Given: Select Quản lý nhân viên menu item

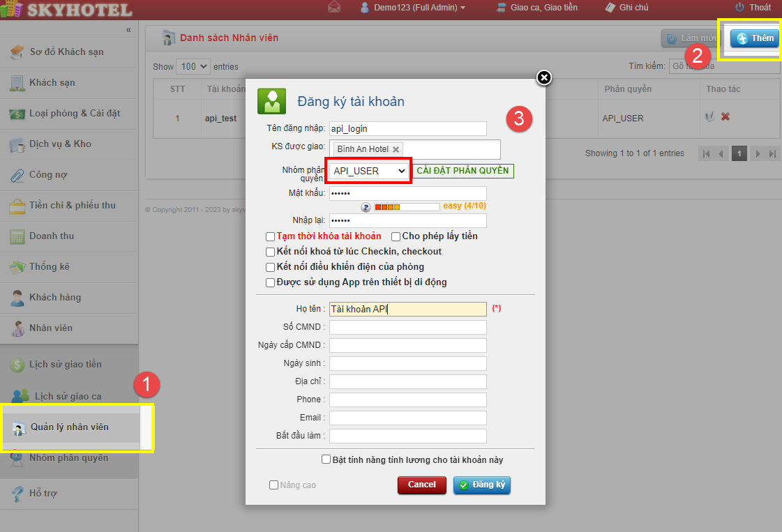Looking at the screenshot, I should point(69,427).
